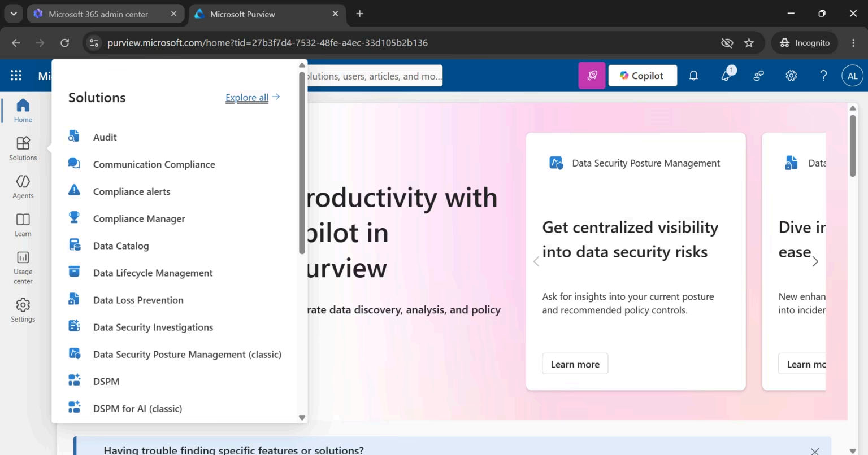This screenshot has height=455, width=868.
Task: Open the Chrome three-dot menu
Action: (853, 43)
